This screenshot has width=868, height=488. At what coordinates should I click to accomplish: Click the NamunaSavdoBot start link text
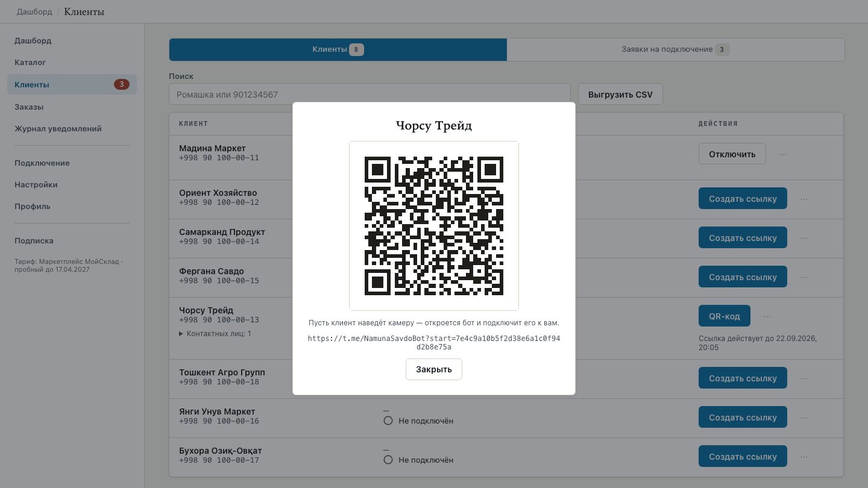point(434,343)
